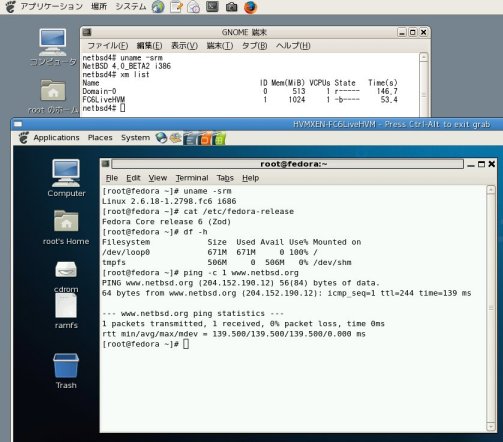Click the GNOME foot icon in Fedora guest panel
This screenshot has width=503, height=442.
(23, 138)
